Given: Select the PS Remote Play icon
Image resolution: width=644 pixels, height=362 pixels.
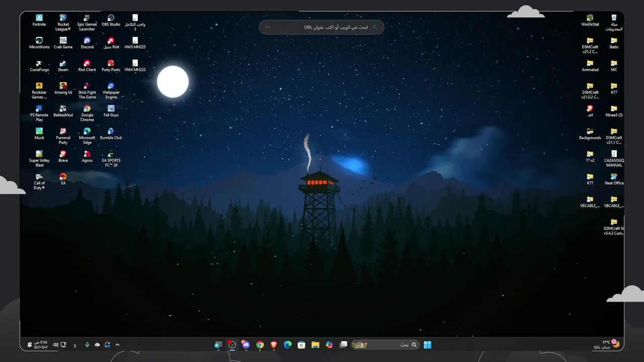Looking at the screenshot, I should click(39, 113).
